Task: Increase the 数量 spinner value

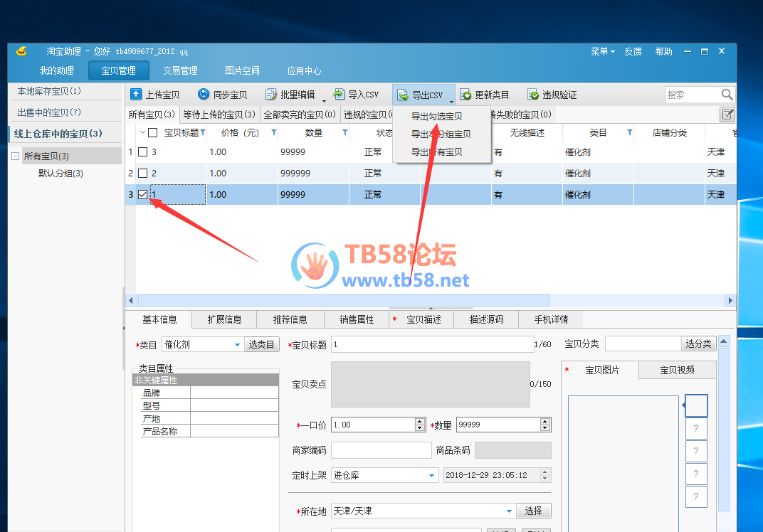Action: (545, 421)
